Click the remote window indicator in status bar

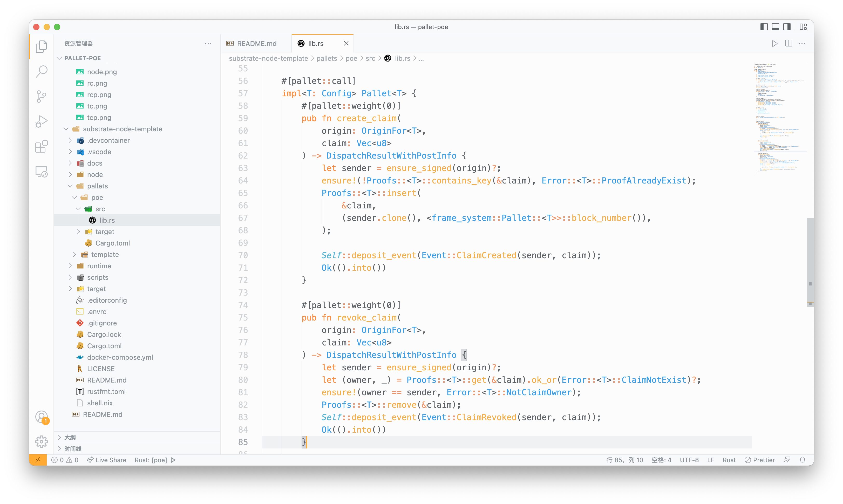click(x=38, y=460)
